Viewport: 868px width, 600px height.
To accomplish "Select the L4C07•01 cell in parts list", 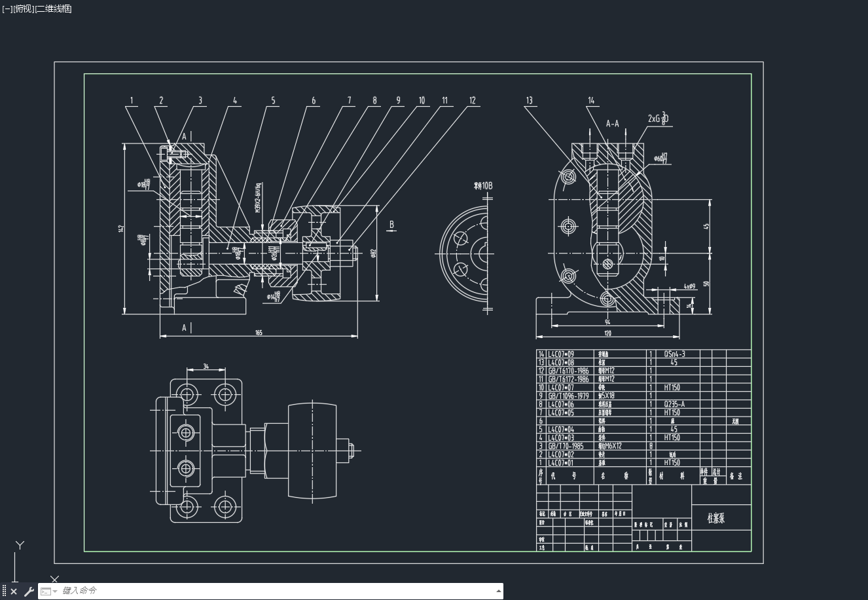I will [560, 462].
